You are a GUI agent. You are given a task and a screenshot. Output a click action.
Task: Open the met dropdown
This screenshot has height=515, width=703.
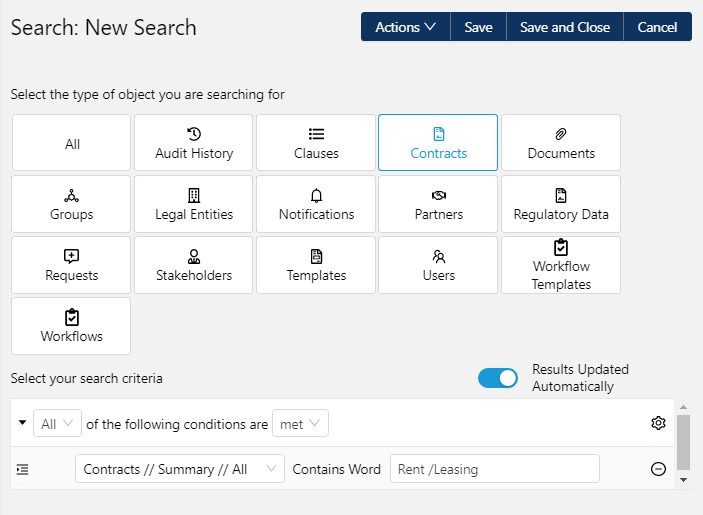300,424
